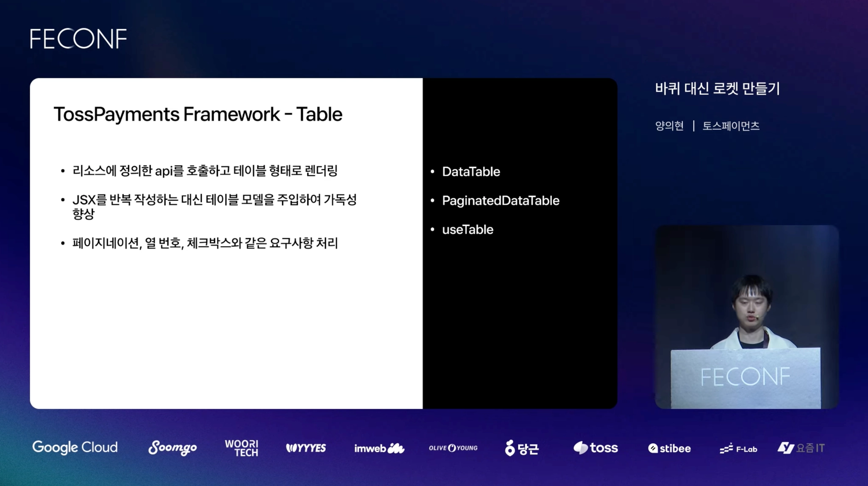Click the slide title TossPayments Framework - Table
This screenshot has height=486, width=868.
tap(198, 114)
